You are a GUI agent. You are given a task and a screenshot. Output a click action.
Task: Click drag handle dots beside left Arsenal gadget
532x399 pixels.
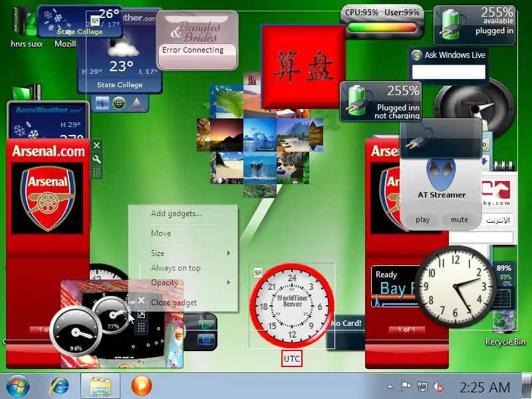96,173
